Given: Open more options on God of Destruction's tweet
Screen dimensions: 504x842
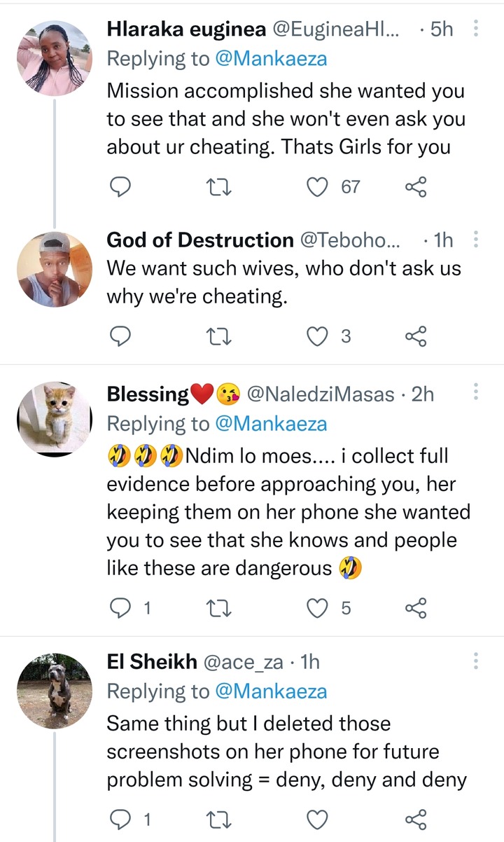Looking at the screenshot, I should click(x=476, y=240).
